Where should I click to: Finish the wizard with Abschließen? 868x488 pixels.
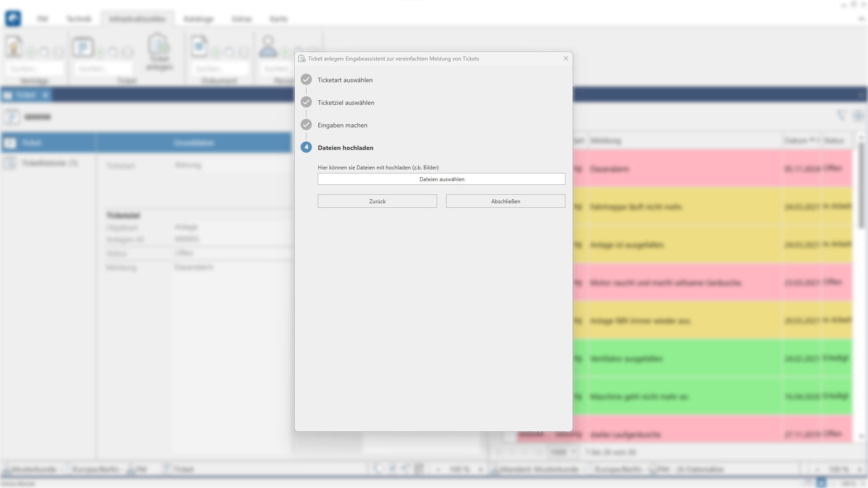[x=505, y=201]
